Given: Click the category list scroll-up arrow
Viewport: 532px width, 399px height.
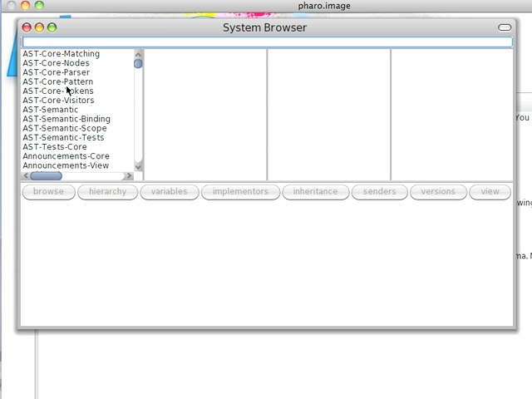Looking at the screenshot, I should click(138, 54).
